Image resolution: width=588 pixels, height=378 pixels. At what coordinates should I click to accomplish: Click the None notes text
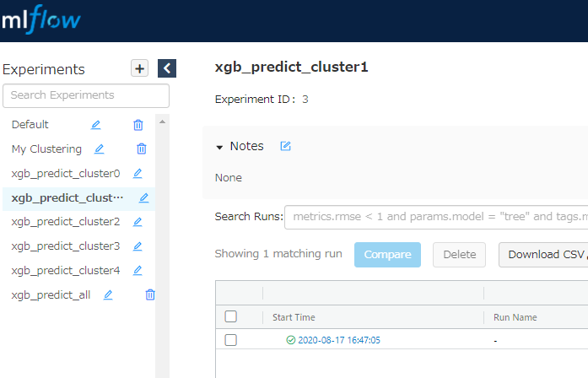point(229,178)
